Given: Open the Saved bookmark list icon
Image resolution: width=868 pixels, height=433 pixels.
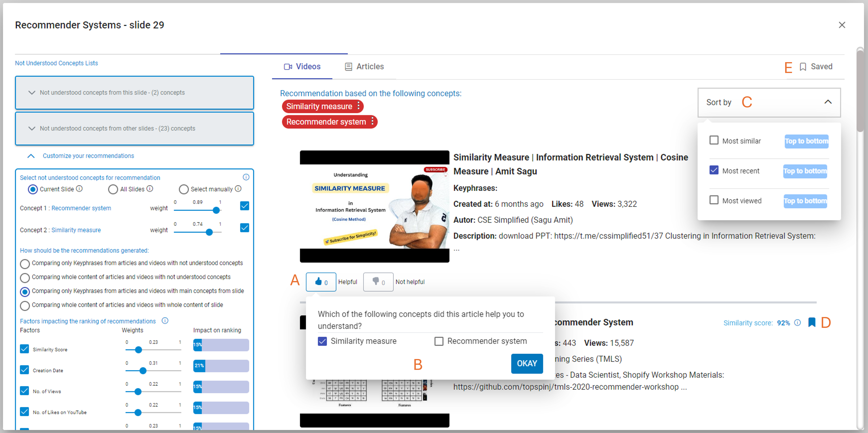Looking at the screenshot, I should (x=803, y=67).
